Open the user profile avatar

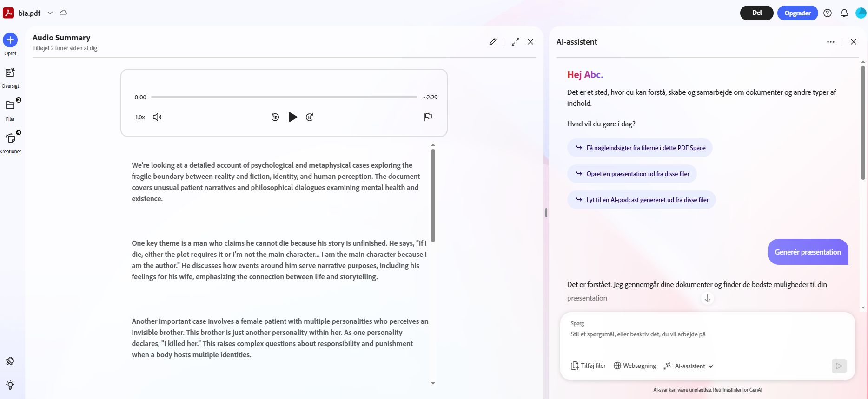click(x=861, y=13)
